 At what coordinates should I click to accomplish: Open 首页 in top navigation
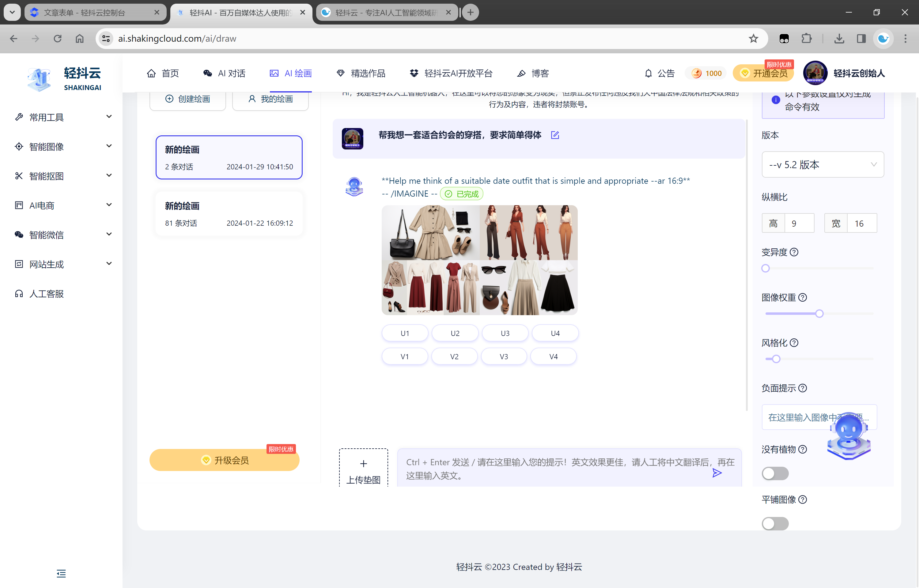(x=163, y=73)
